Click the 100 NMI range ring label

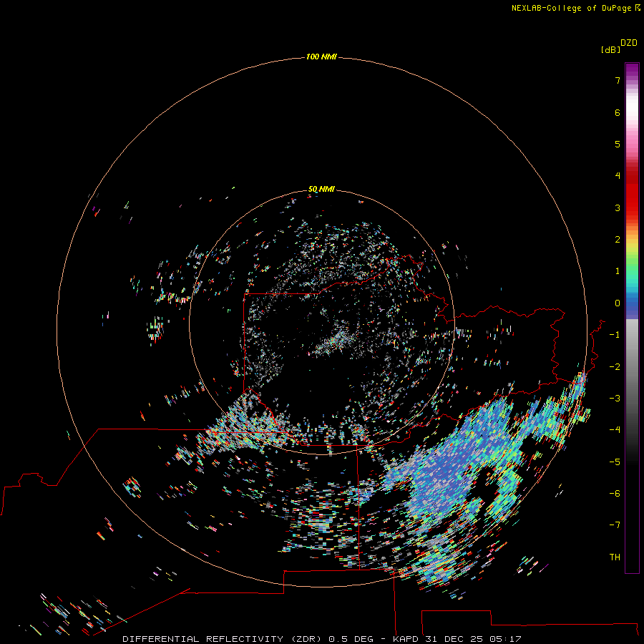(321, 57)
